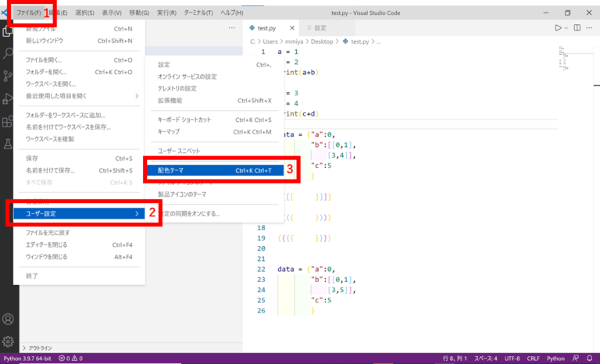Open the Manage gear icon

pyautogui.click(x=9, y=341)
